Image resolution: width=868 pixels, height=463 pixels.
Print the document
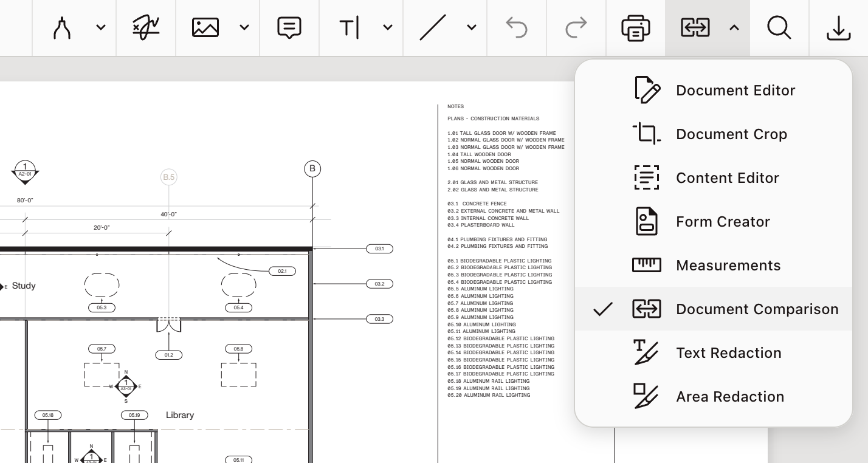(x=635, y=27)
